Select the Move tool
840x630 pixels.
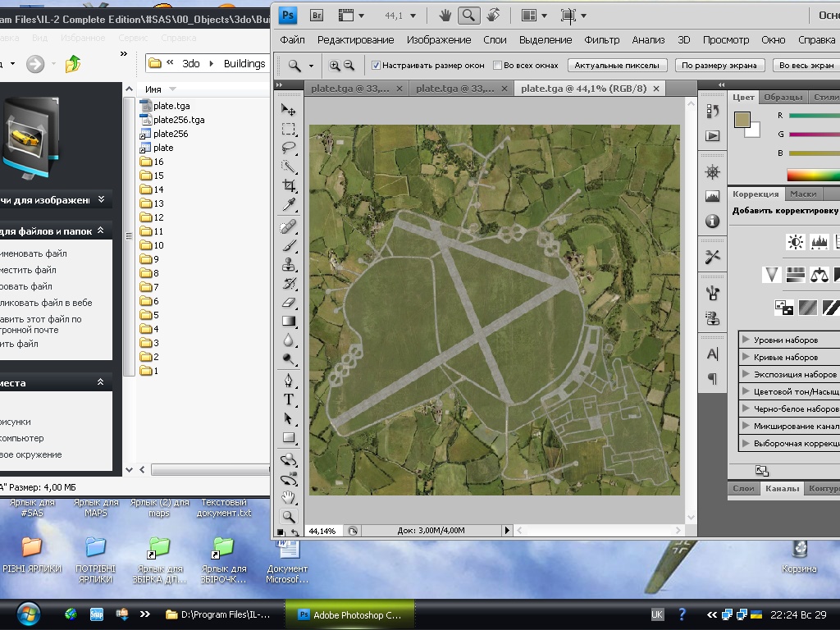click(x=289, y=110)
